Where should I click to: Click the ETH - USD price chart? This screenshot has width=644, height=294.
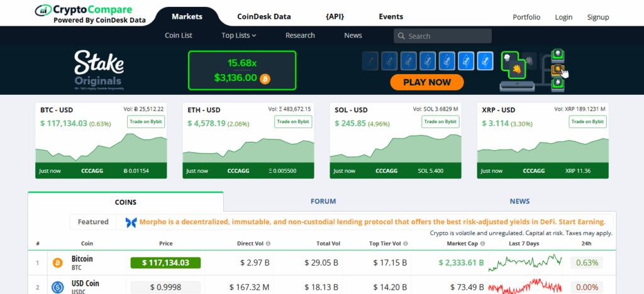tap(248, 150)
